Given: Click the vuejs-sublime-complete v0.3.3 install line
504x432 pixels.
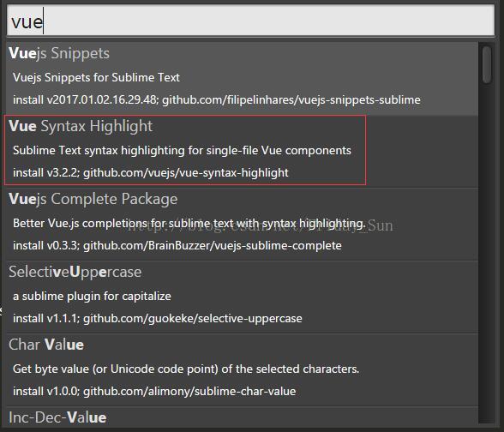Looking at the screenshot, I should (177, 246).
